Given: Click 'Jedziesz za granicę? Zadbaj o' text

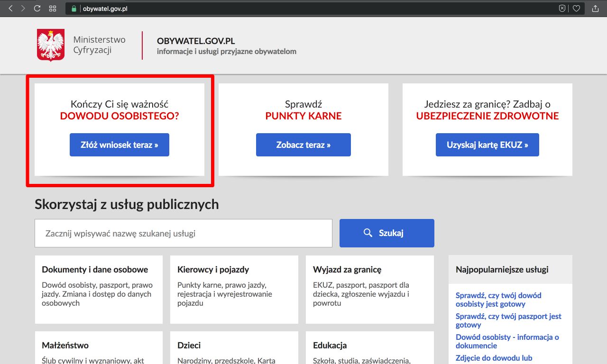Looking at the screenshot, I should click(x=487, y=104).
